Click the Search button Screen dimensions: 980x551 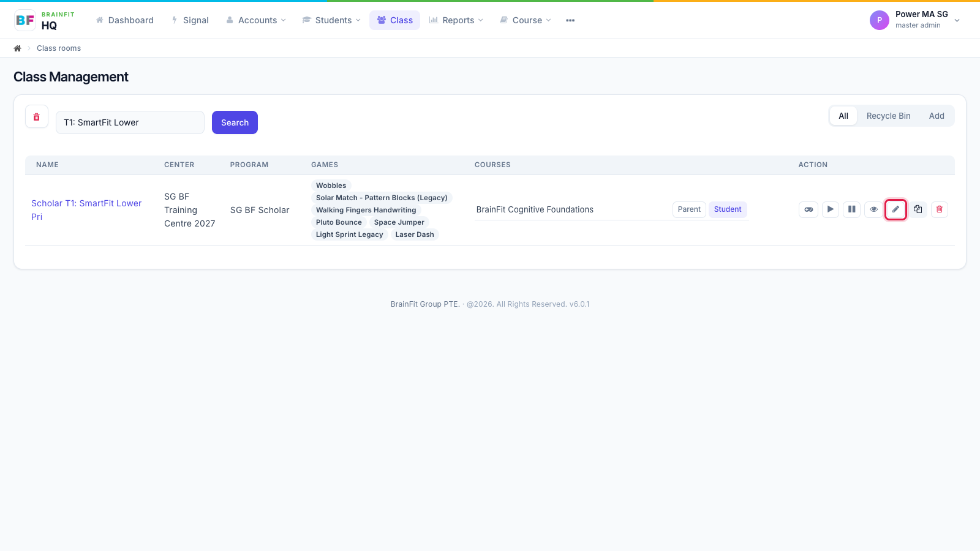point(235,122)
